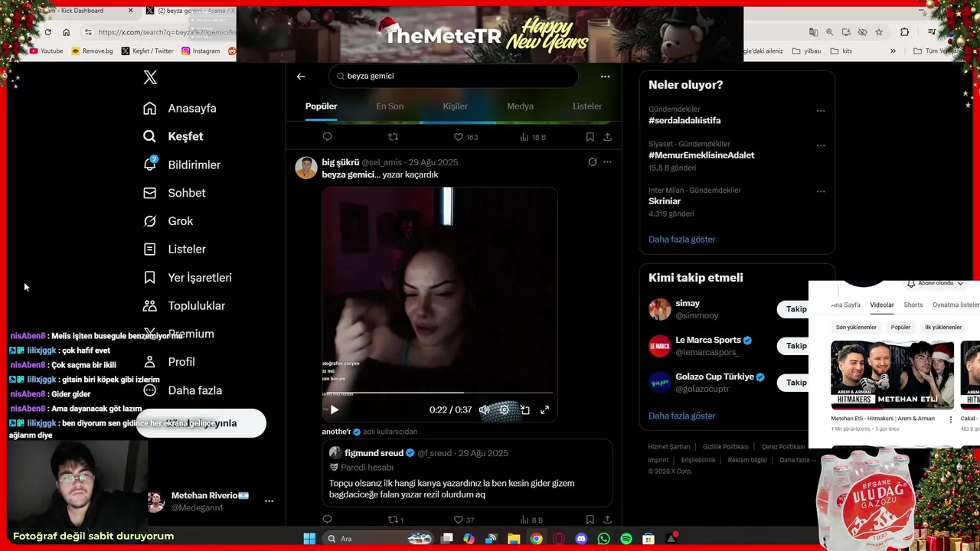The image size is (980, 551).
Task: Follow Le Marca Sports
Action: tap(795, 346)
